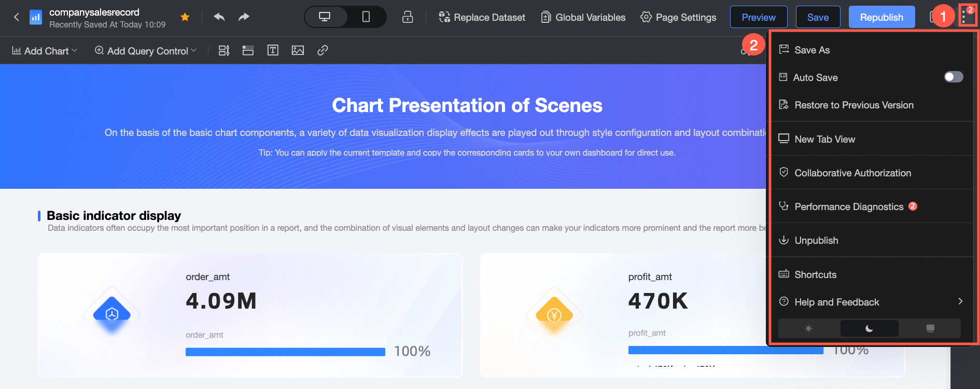The image size is (980, 389).
Task: Click the redo arrow icon
Action: tap(244, 17)
